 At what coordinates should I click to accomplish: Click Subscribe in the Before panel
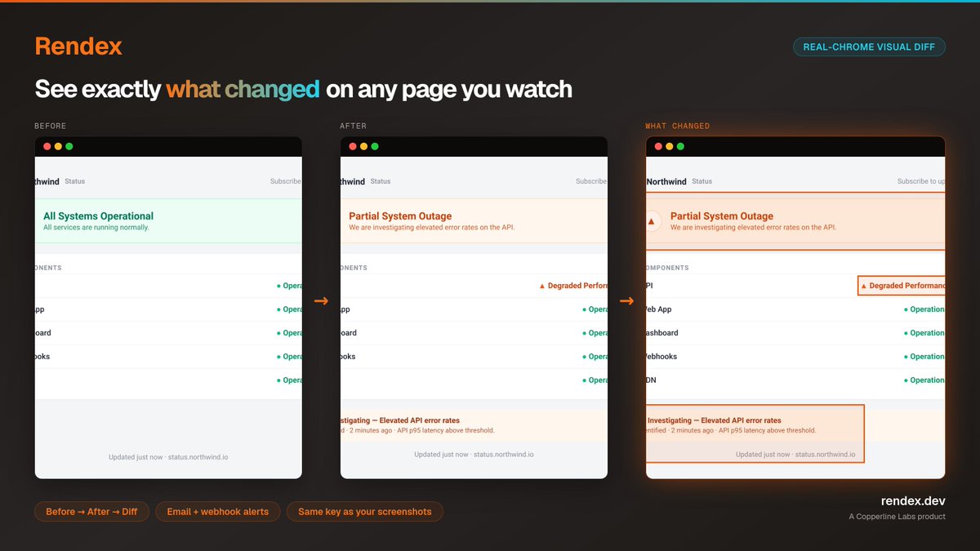(286, 181)
